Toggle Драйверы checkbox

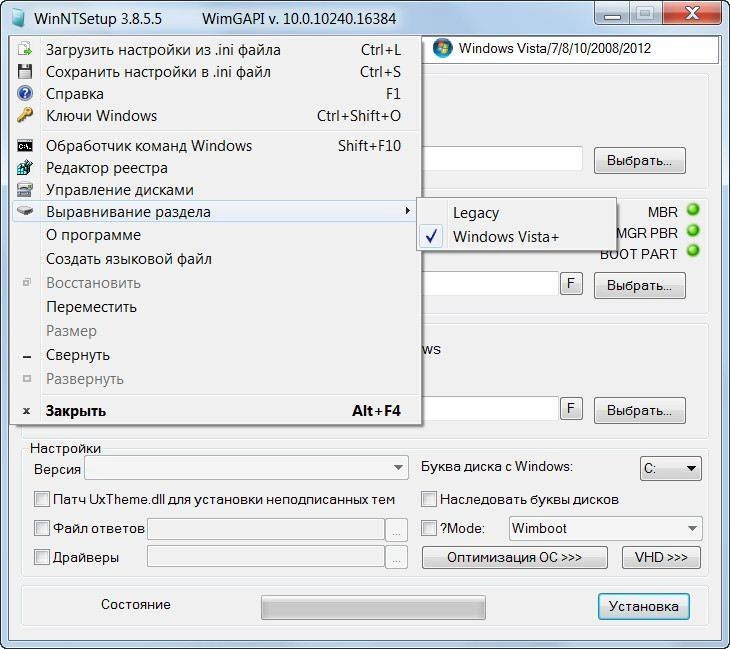click(x=42, y=557)
